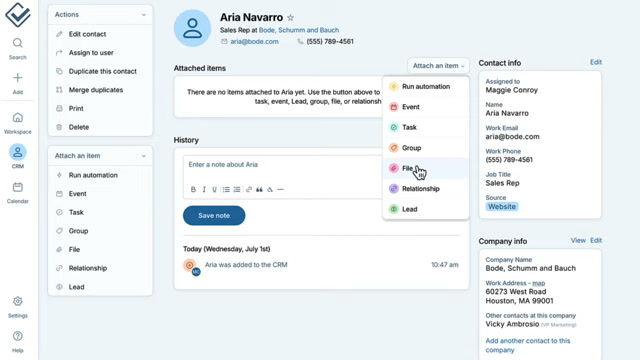Insert horizontal rule in note
Screen dimensions: 640x360
[280, 189]
